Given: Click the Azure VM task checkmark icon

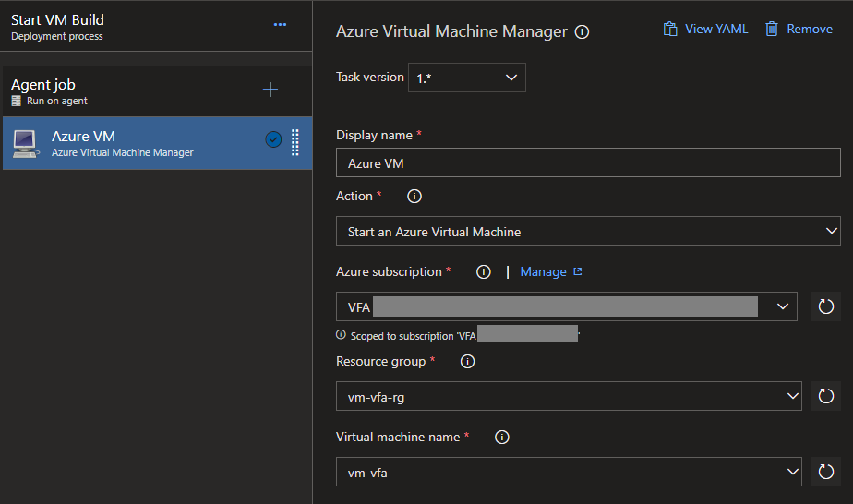Looking at the screenshot, I should 273,139.
